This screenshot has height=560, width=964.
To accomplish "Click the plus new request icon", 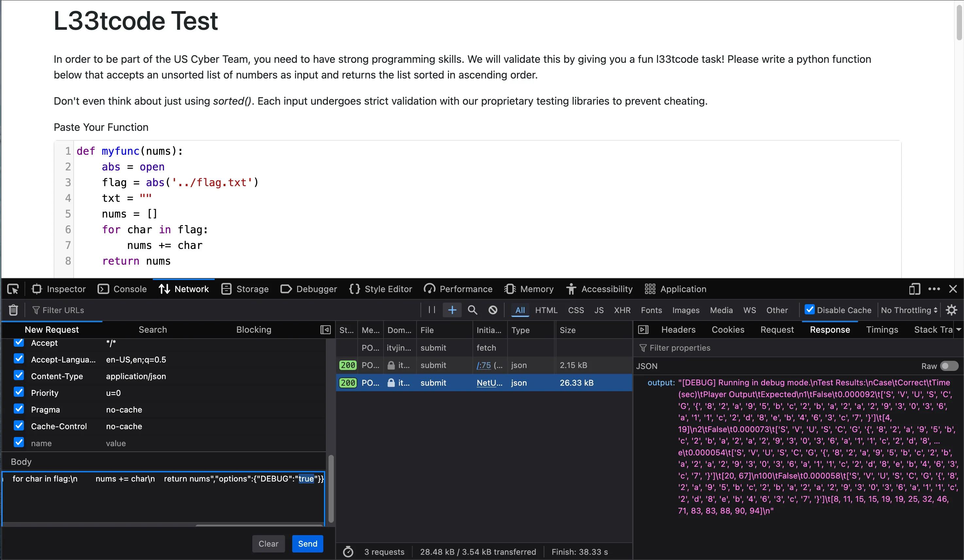I will 452,310.
